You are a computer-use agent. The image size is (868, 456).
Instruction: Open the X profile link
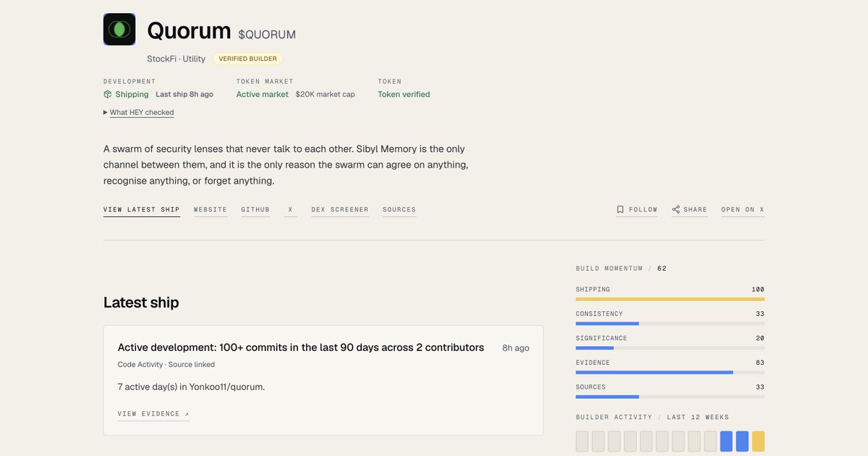(x=291, y=210)
